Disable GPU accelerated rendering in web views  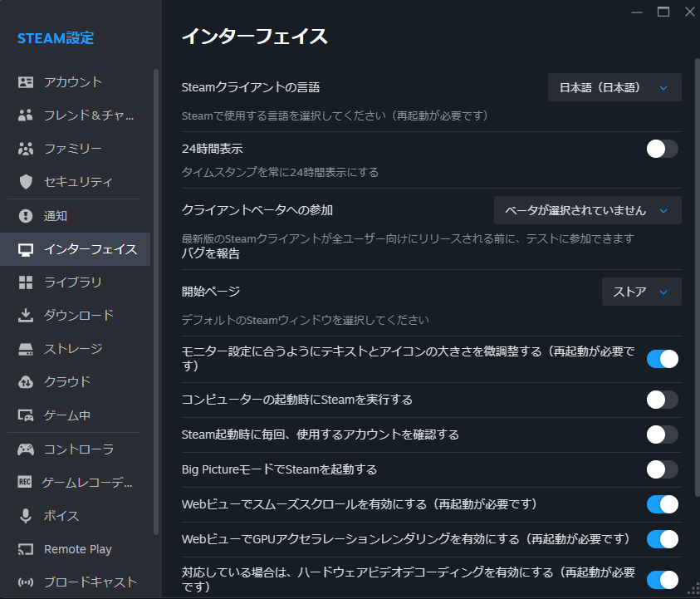[663, 538]
